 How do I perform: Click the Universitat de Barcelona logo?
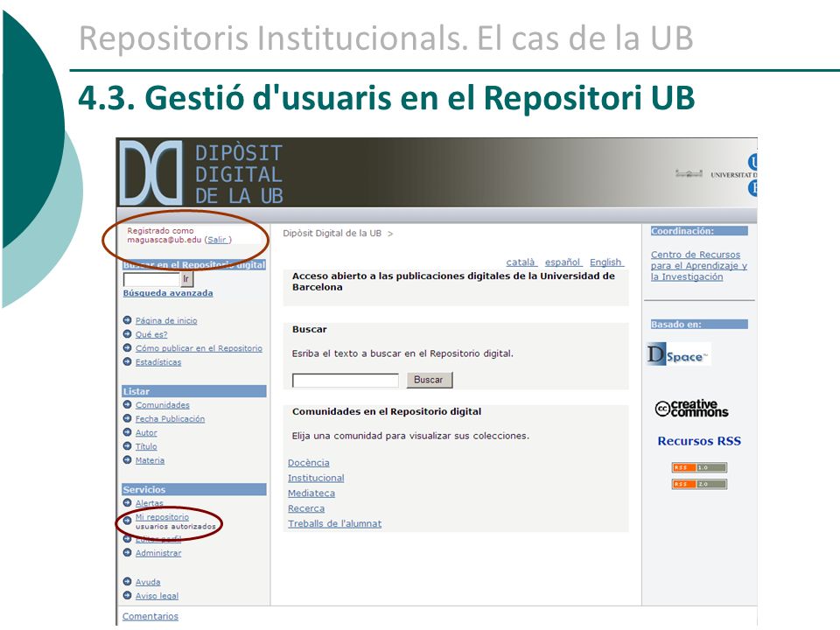tap(717, 175)
